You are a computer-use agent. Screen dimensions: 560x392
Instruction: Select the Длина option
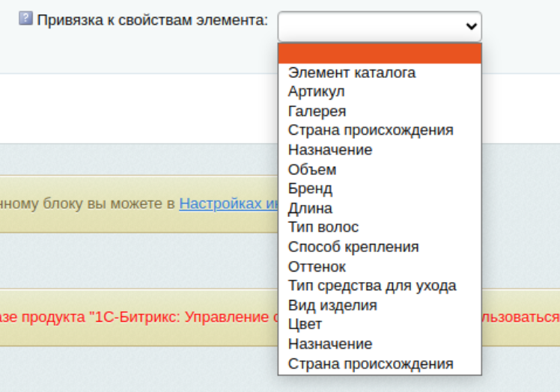(x=380, y=208)
